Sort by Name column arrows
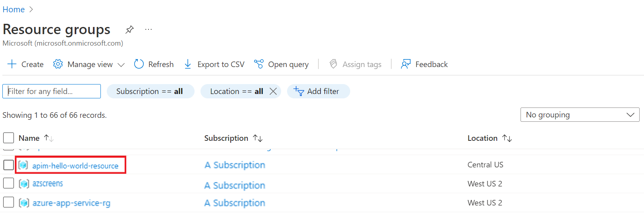This screenshot has height=213, width=644. (x=49, y=138)
